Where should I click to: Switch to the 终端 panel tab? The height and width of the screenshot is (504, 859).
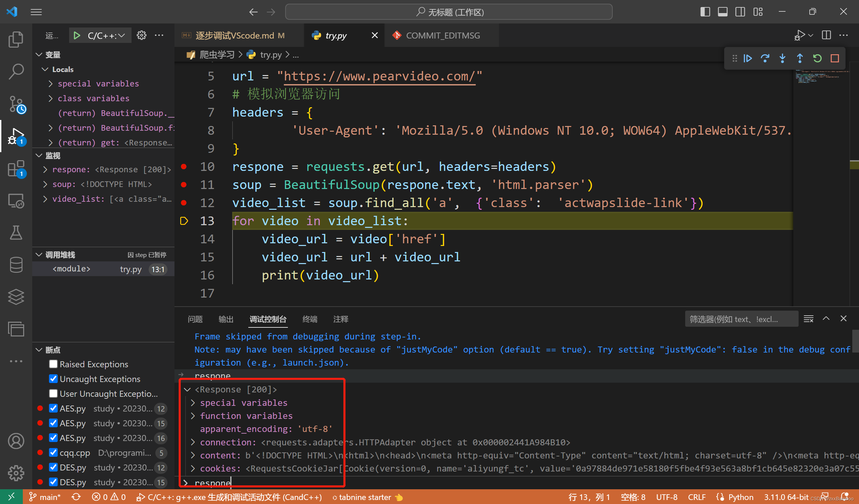tap(309, 319)
